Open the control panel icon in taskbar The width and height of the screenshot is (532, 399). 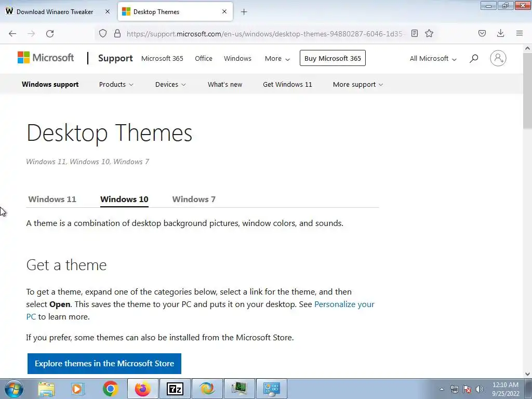[272, 389]
